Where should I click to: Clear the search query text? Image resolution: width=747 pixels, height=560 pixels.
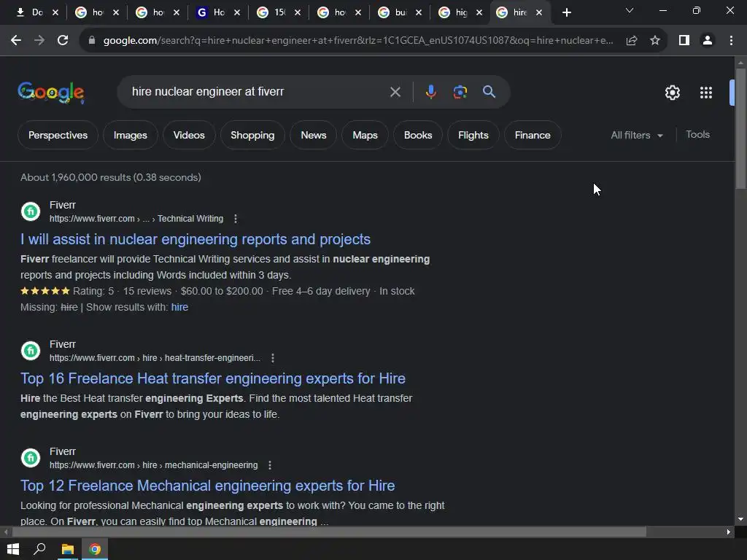tap(395, 92)
